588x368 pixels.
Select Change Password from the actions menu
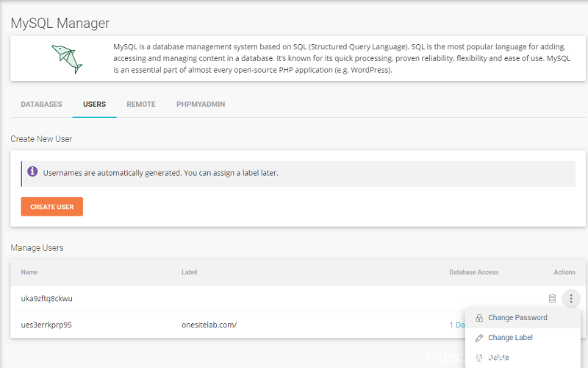click(x=517, y=318)
